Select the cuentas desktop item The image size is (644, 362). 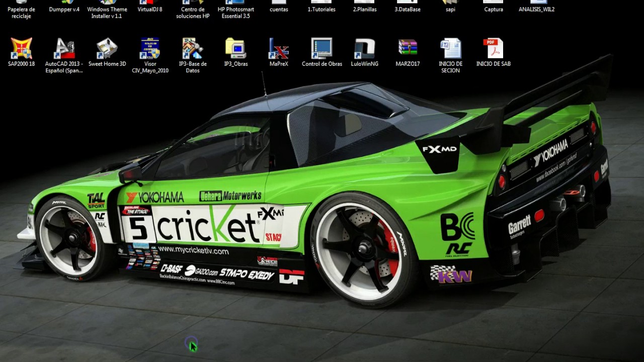click(279, 7)
